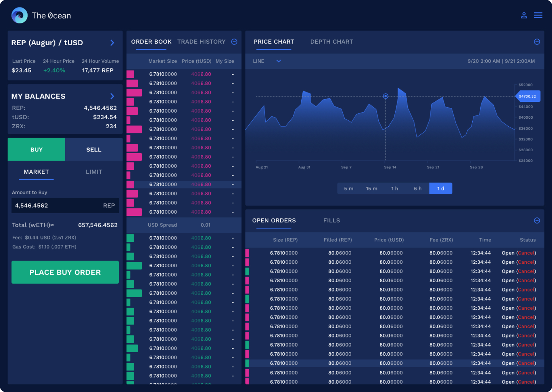Click the Size (REP) column header

[x=285, y=240]
